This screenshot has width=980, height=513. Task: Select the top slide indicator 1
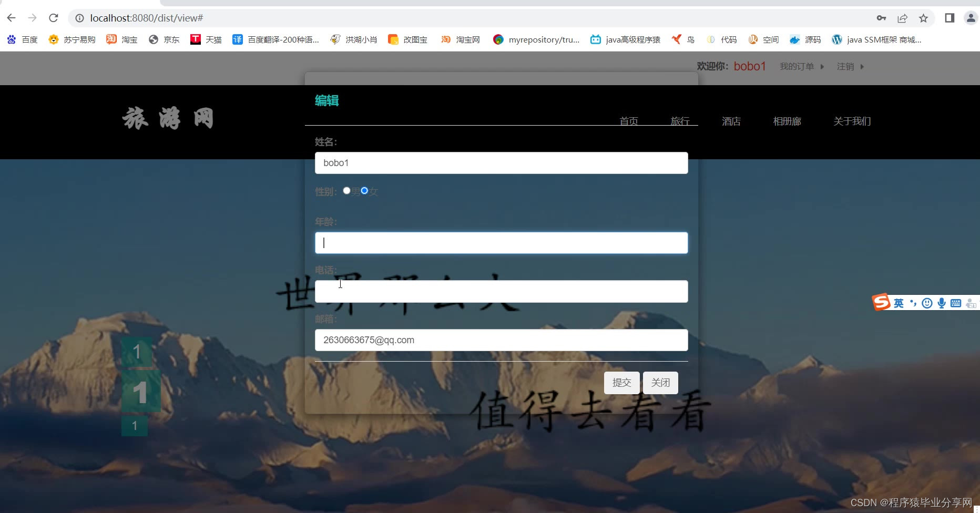[x=137, y=351]
